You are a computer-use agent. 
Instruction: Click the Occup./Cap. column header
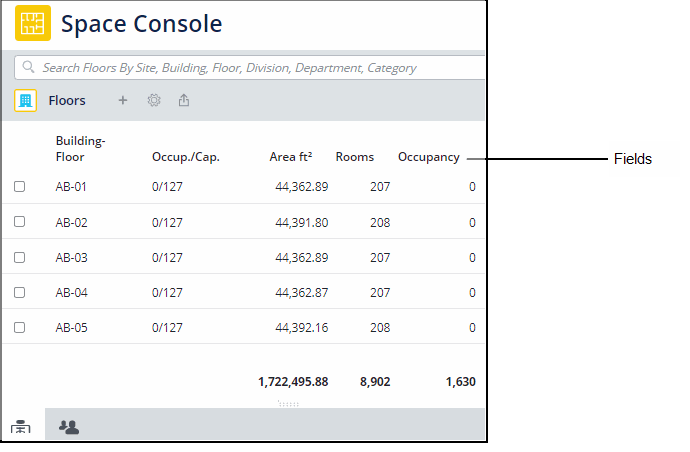tap(185, 157)
